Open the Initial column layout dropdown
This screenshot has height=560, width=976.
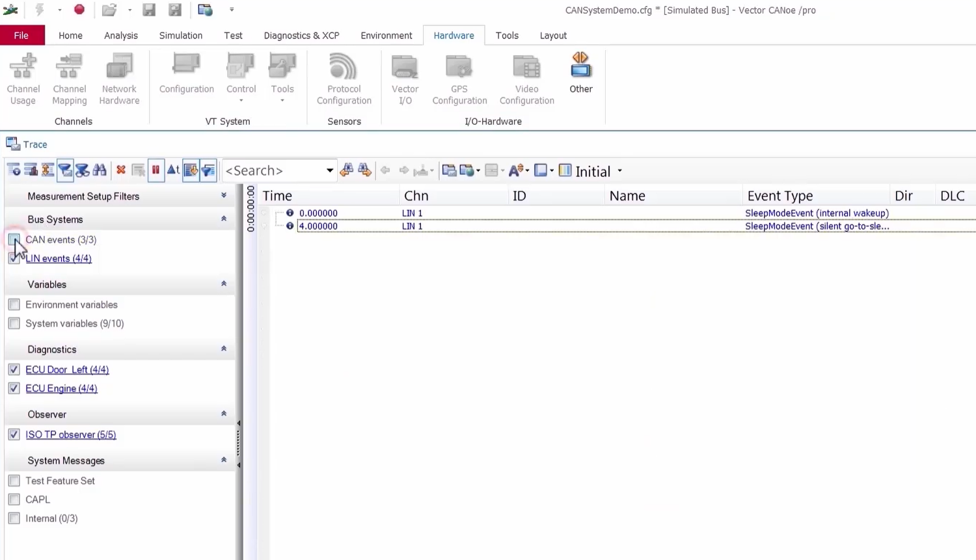click(619, 171)
